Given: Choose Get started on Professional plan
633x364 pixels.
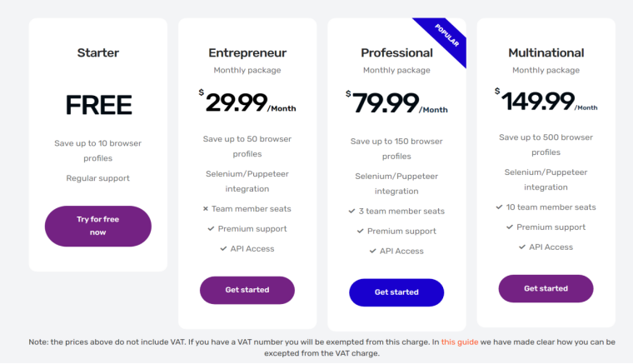Looking at the screenshot, I should [396, 292].
